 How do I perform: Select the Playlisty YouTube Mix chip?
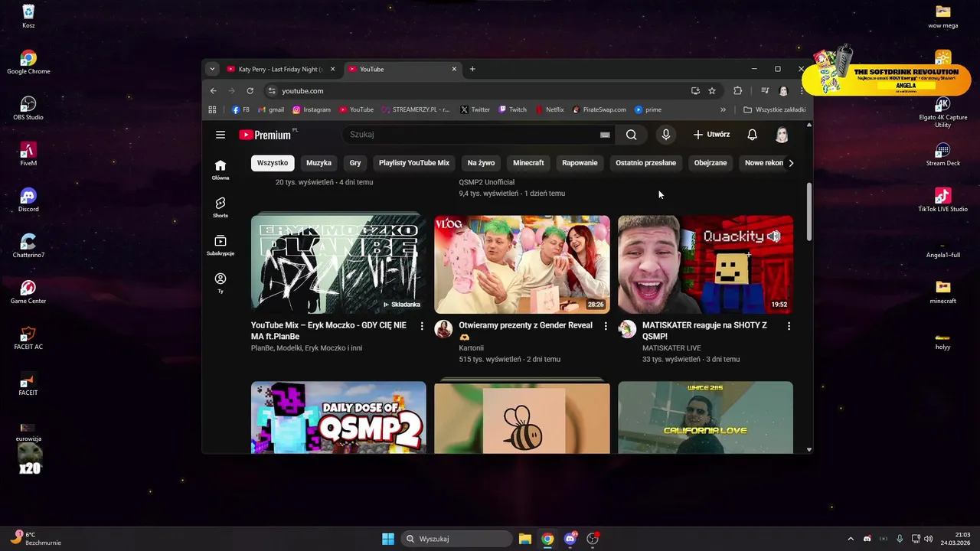point(414,163)
